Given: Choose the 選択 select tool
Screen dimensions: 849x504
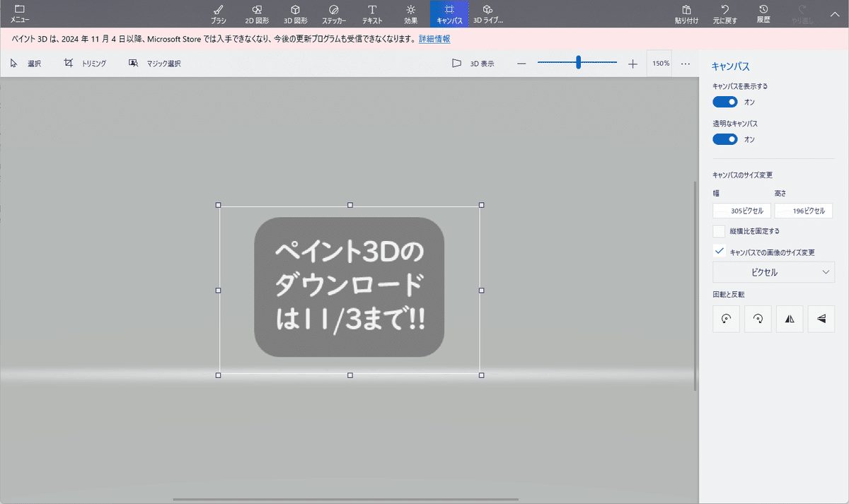Looking at the screenshot, I should [25, 64].
